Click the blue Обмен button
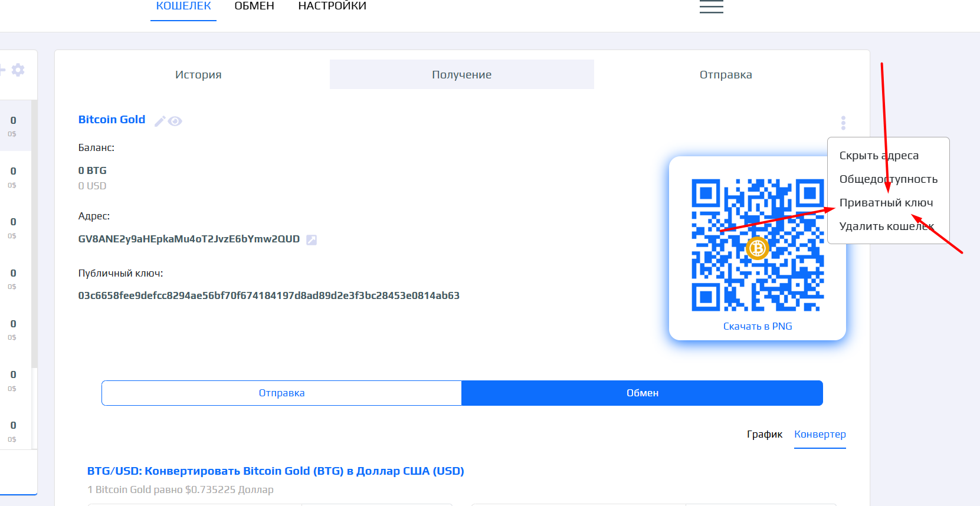Screen dimensions: 980x506 (x=642, y=393)
